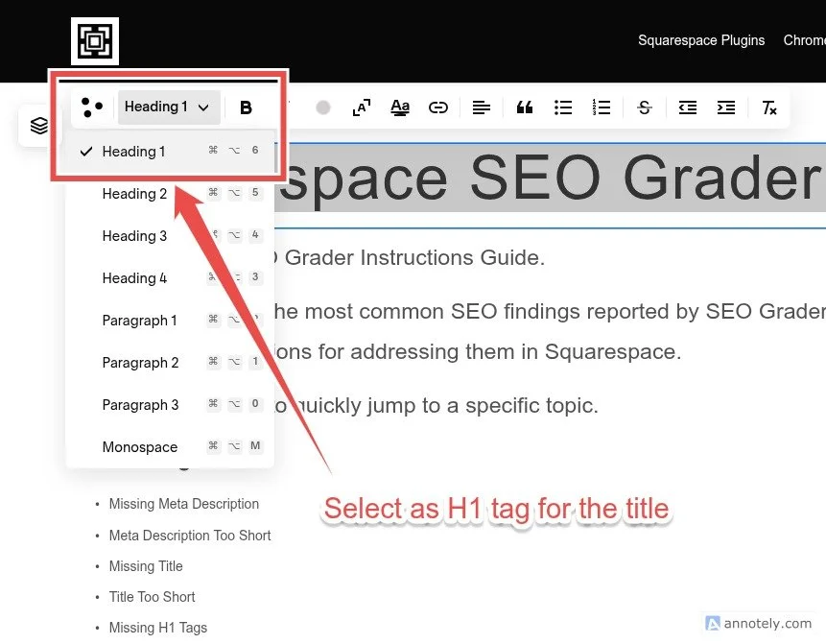Click the 'Missing H1 Tags' list item
Image resolution: width=826 pixels, height=644 pixels.
(158, 628)
